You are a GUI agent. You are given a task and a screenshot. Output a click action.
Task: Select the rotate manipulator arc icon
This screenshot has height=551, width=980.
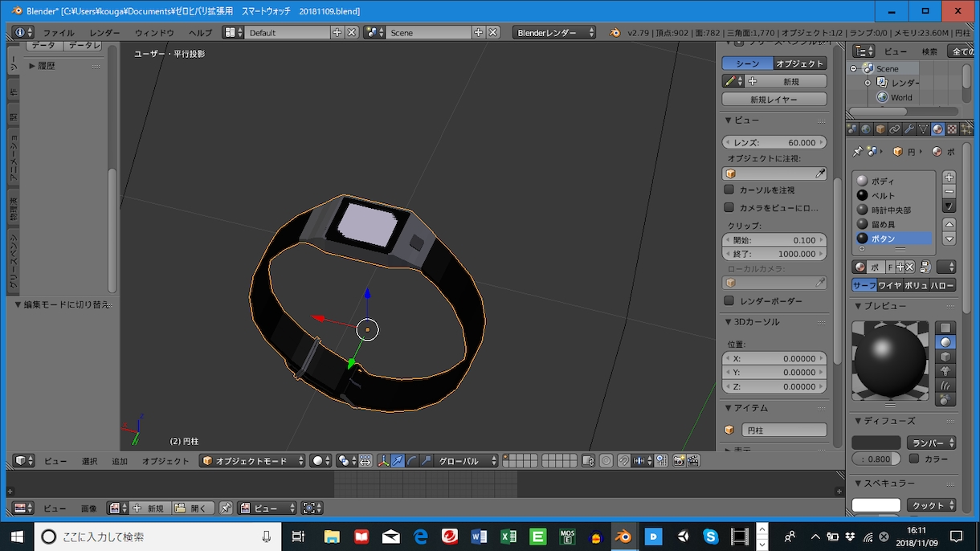412,460
